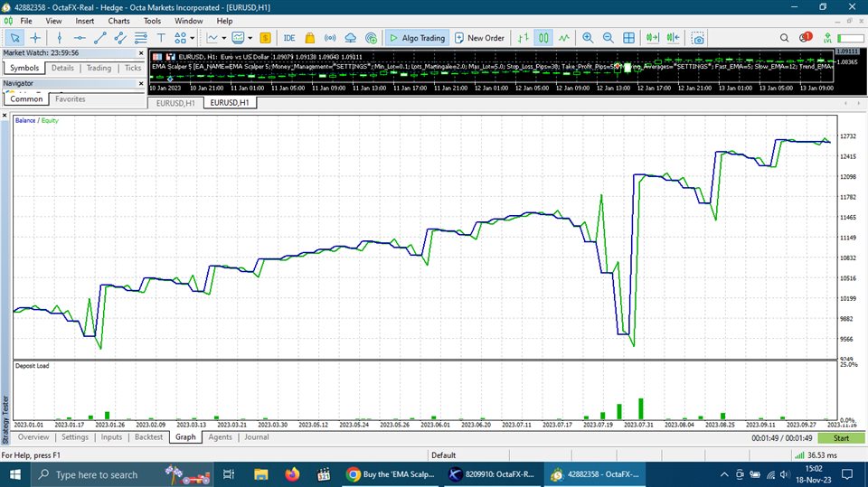Viewport: 868px width, 487px height.
Task: Take a chart screenshot with camera icon
Action: (x=698, y=38)
